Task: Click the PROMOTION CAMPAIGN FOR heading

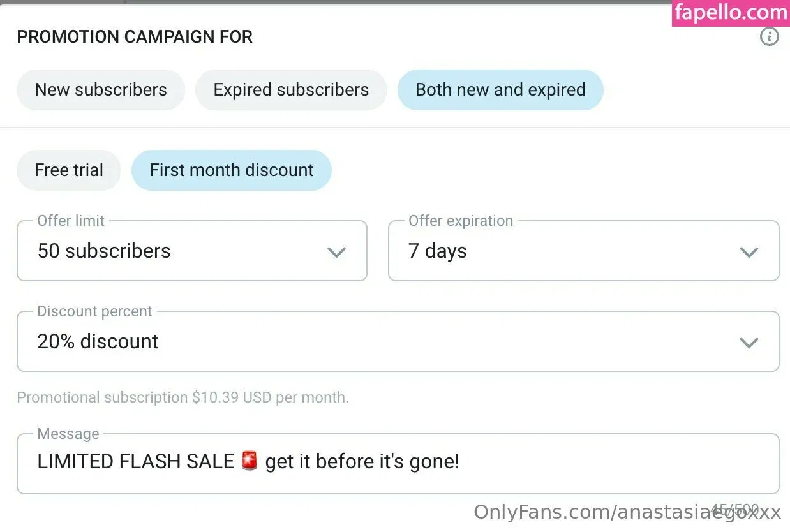Action: [x=135, y=37]
